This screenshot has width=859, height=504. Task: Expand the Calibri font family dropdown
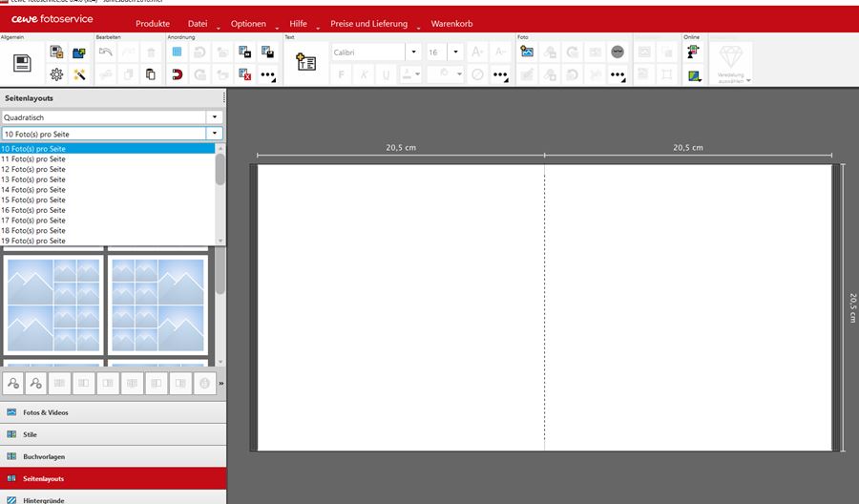click(413, 52)
